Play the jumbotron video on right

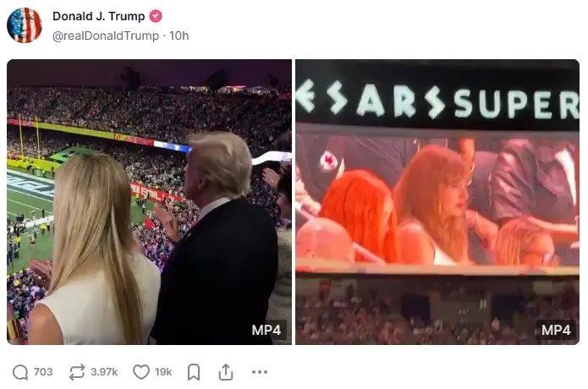click(x=437, y=202)
